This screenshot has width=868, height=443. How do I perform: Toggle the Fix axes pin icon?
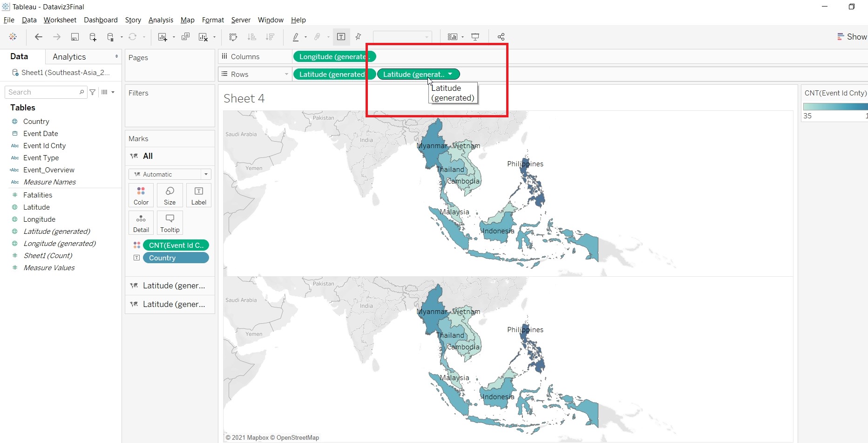[x=358, y=37]
